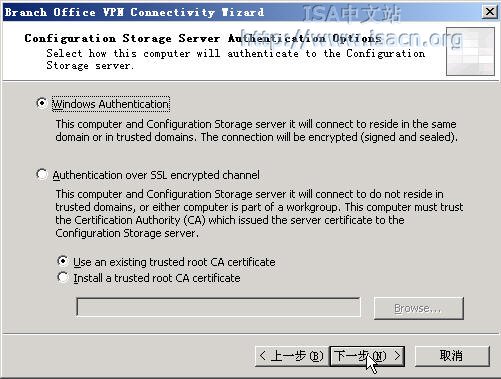Click the SSL description paragraph about Certification Authority
501x379 pixels.
259,213
